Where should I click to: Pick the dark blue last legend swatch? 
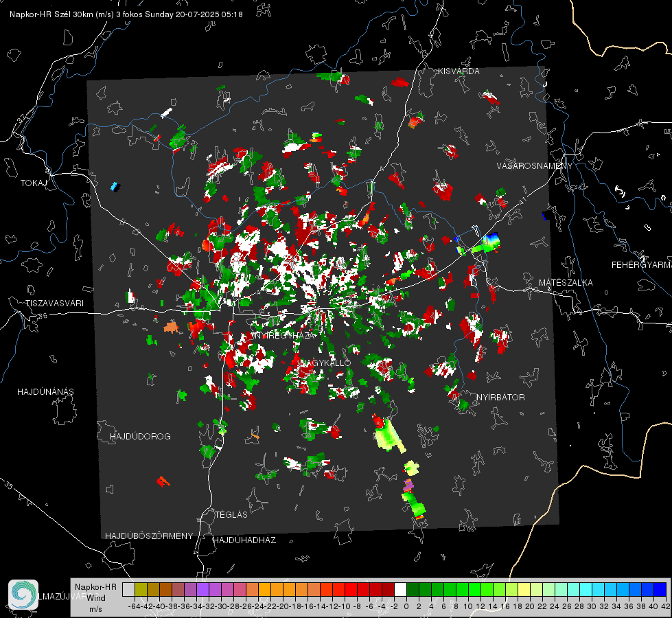point(660,590)
